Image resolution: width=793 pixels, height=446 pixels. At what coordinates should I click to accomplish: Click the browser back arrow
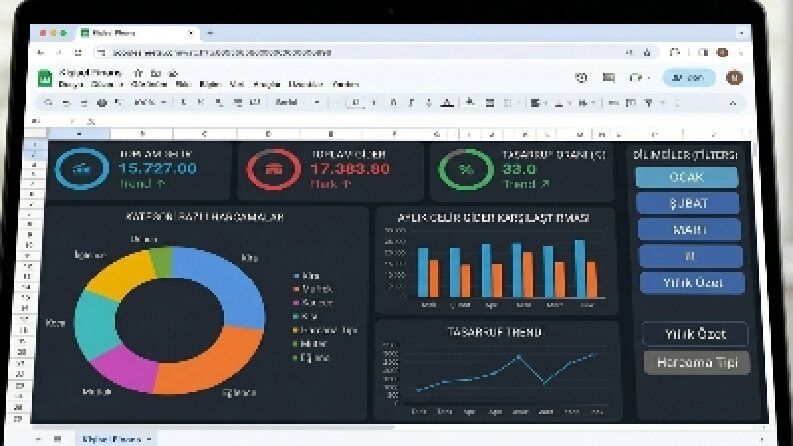pyautogui.click(x=40, y=53)
